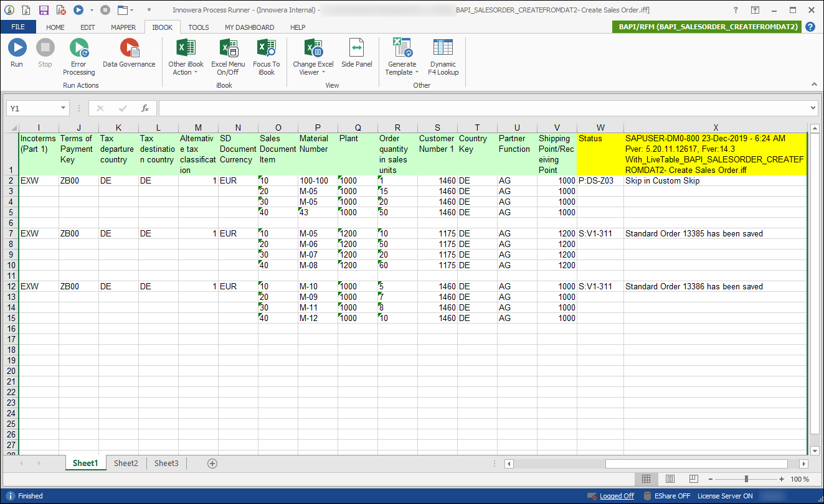Click the insert function fx icon
The height and width of the screenshot is (504, 824).
tap(144, 108)
